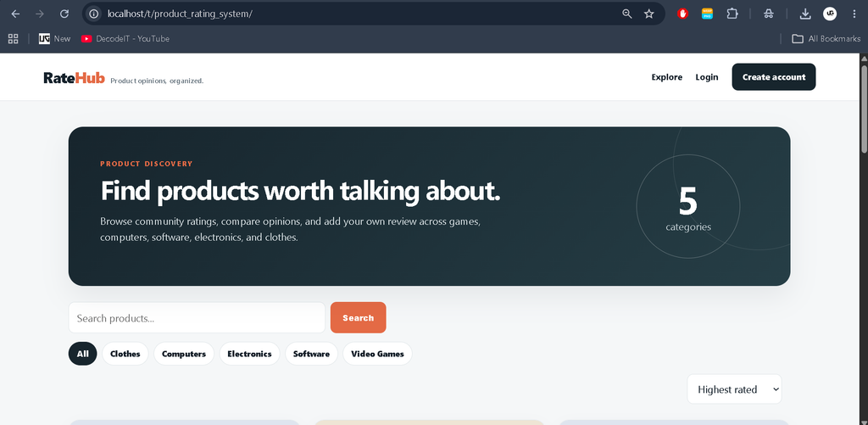Screen dimensions: 868x425
Task: Select the Software category filter
Action: (x=311, y=354)
